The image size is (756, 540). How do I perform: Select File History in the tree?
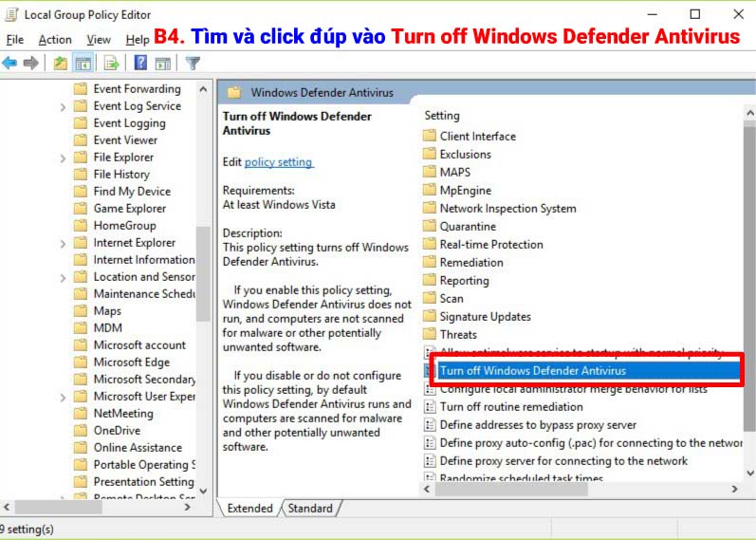[121, 175]
